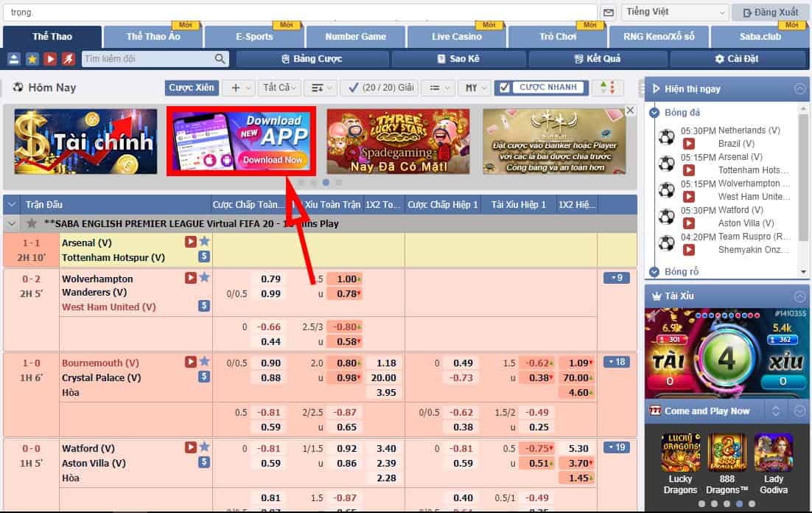The height and width of the screenshot is (513, 812).
Task: Favorite the SABA English Premier League star
Action: 32,223
